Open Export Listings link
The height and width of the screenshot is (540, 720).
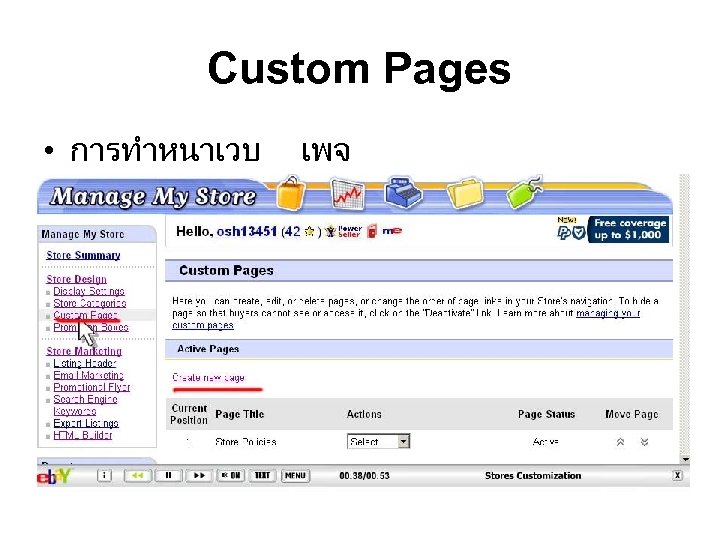tap(86, 423)
